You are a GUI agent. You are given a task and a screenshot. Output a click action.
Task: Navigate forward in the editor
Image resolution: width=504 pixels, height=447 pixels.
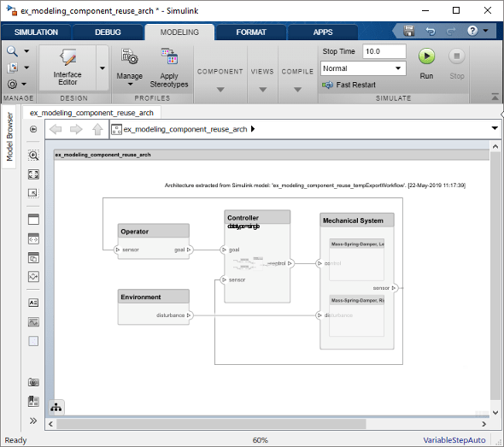coord(76,129)
